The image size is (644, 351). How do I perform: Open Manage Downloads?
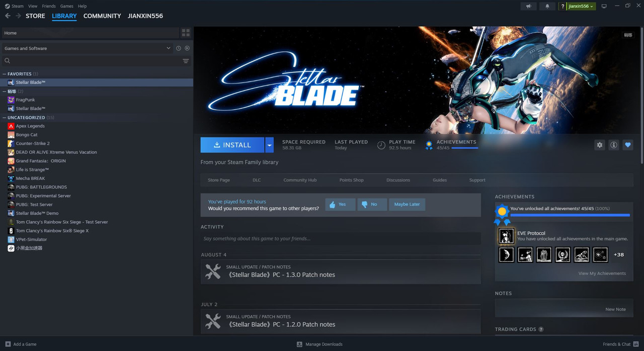[x=319, y=344]
